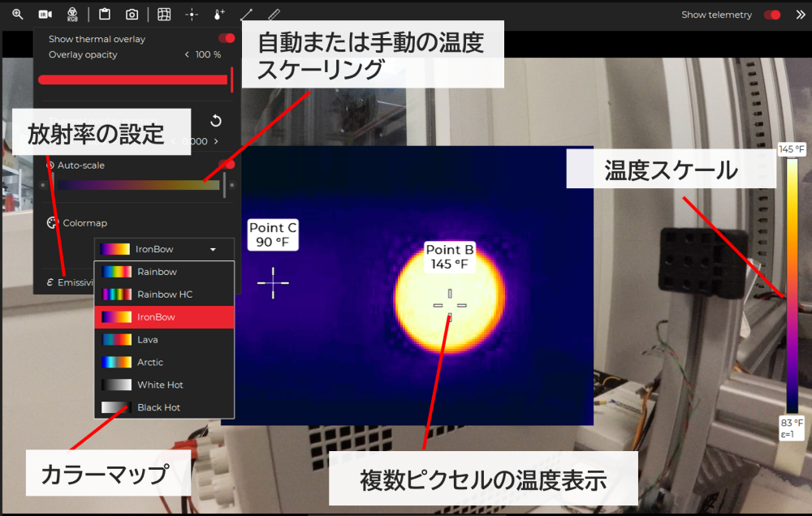Toggle the Auto-scale switch
Image resolution: width=812 pixels, height=516 pixels.
pyautogui.click(x=227, y=164)
